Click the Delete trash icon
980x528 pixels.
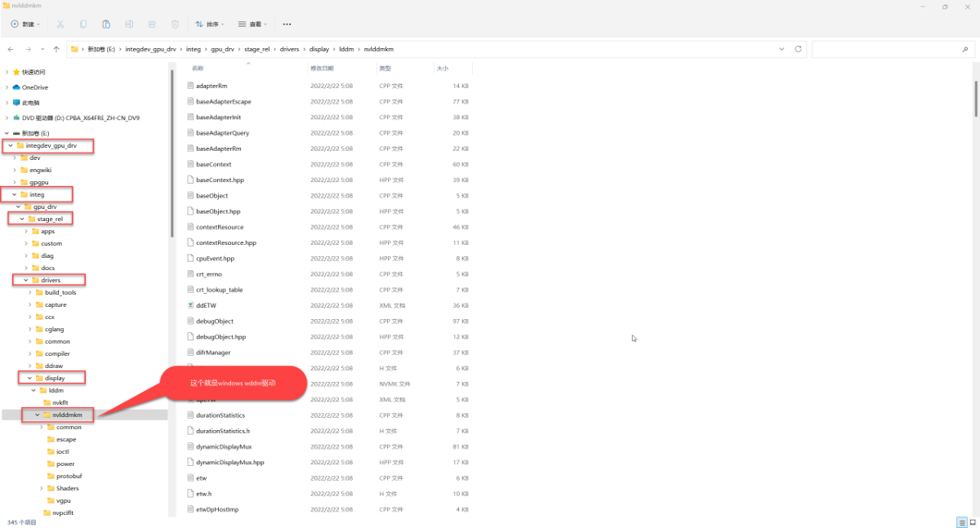[x=176, y=24]
